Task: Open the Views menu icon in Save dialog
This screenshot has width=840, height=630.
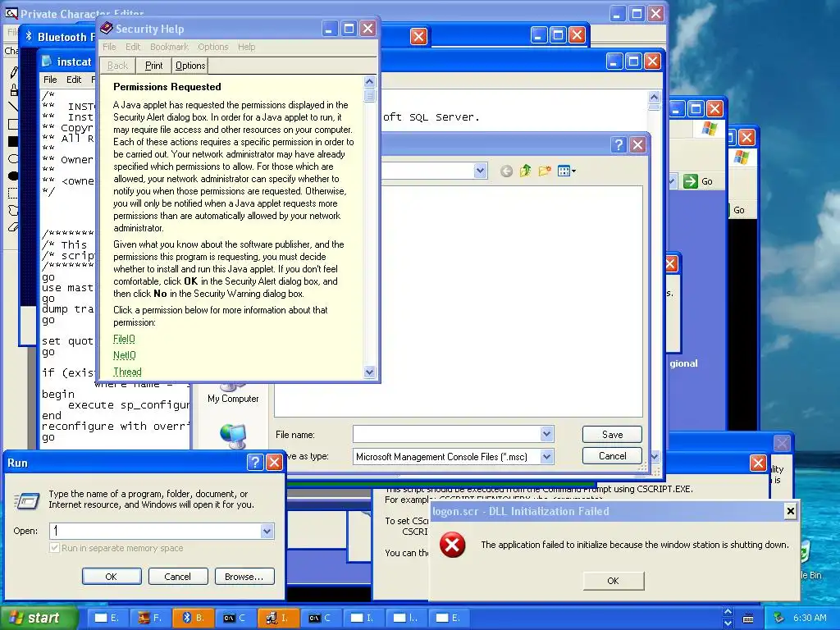Action: pos(566,171)
